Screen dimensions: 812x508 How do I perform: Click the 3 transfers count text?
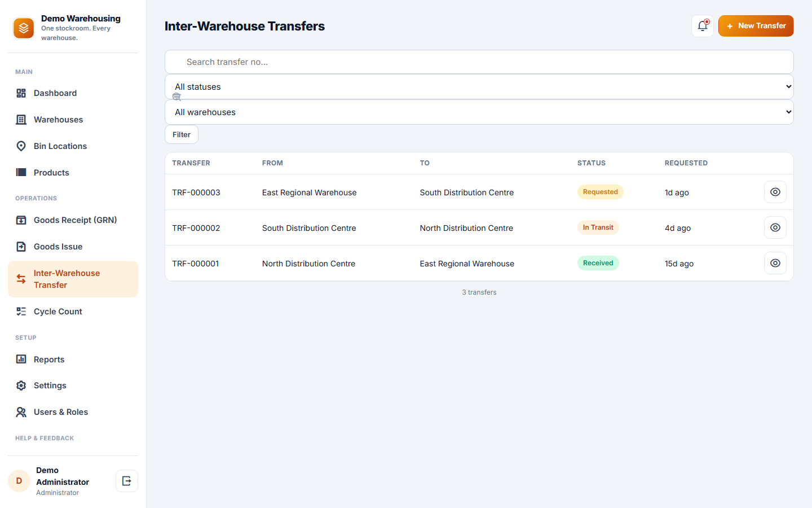[479, 292]
